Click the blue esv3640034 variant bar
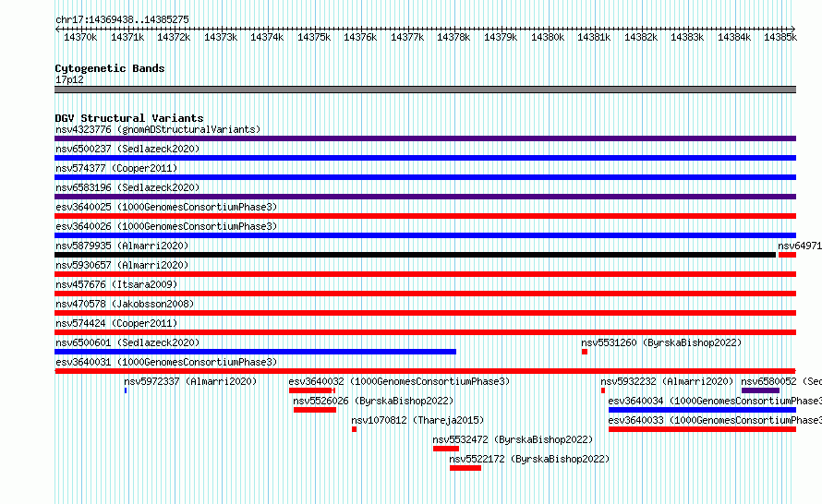The width and height of the screenshot is (822, 504). coord(703,410)
